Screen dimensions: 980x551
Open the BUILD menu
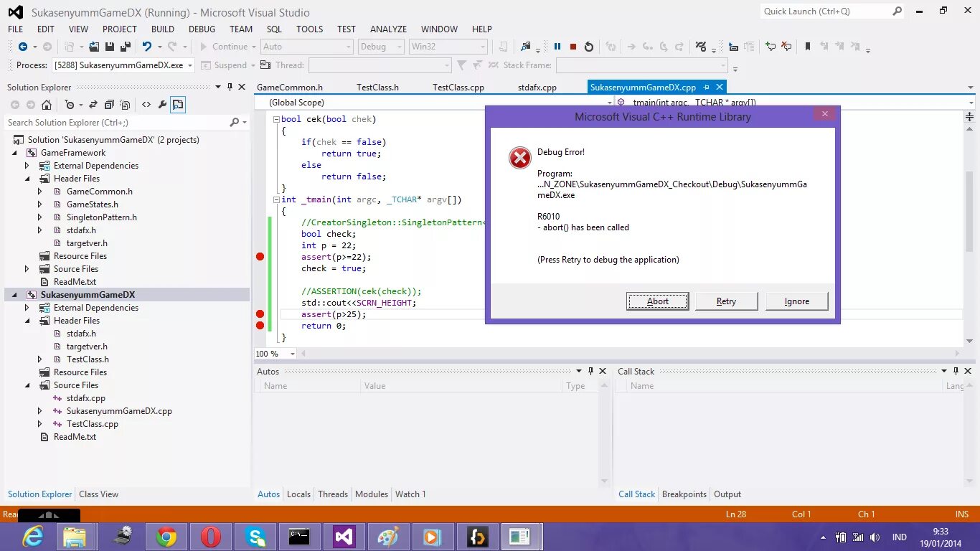pos(163,29)
